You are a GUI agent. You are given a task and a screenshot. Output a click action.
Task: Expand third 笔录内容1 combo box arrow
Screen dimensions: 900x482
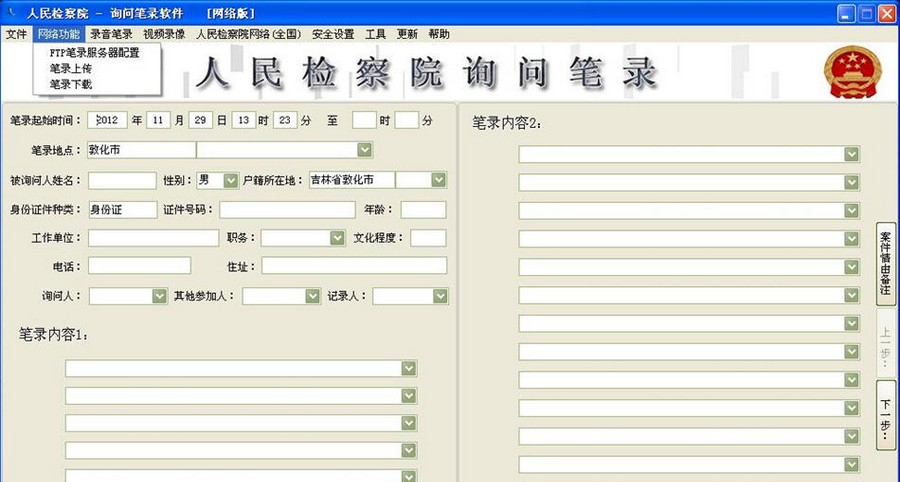point(409,423)
